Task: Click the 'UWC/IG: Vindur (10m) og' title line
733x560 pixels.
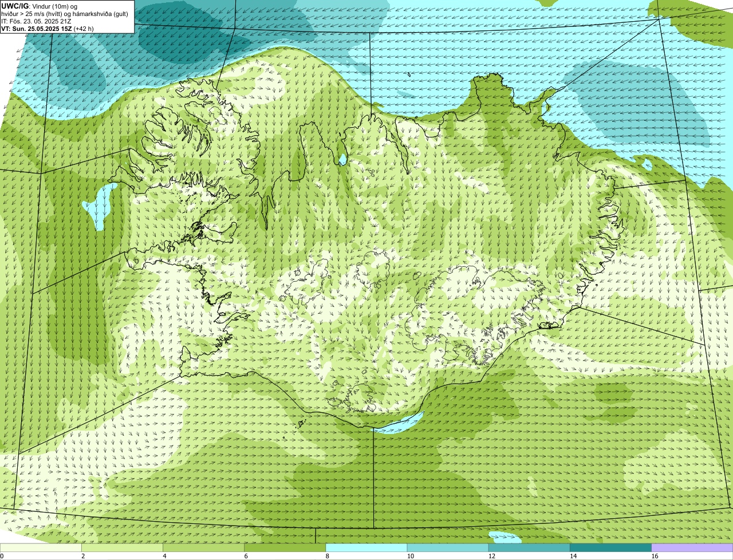Action: [x=39, y=6]
